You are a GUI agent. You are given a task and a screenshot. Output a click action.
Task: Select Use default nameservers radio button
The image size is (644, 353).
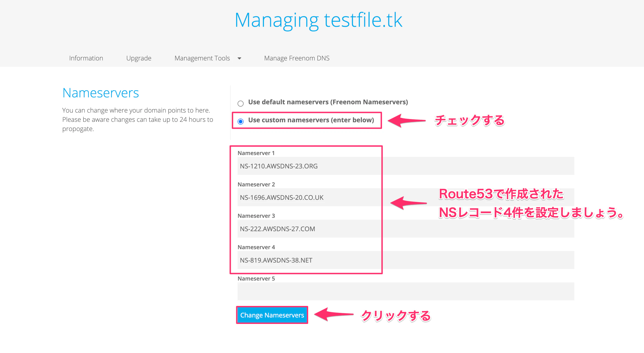click(x=241, y=104)
